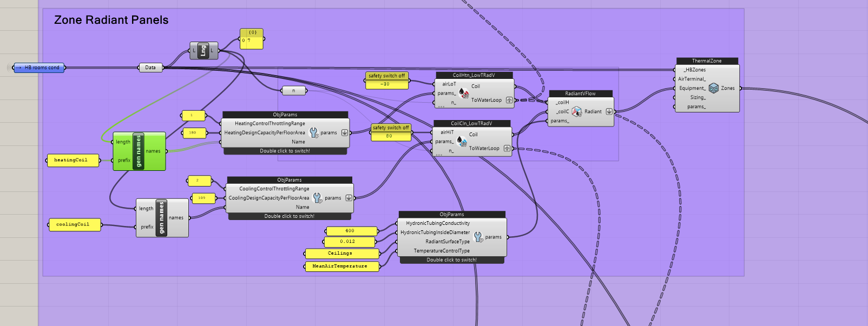The image size is (868, 326).
Task: Click the down arrow on cooling ObjParams params
Action: tap(348, 198)
